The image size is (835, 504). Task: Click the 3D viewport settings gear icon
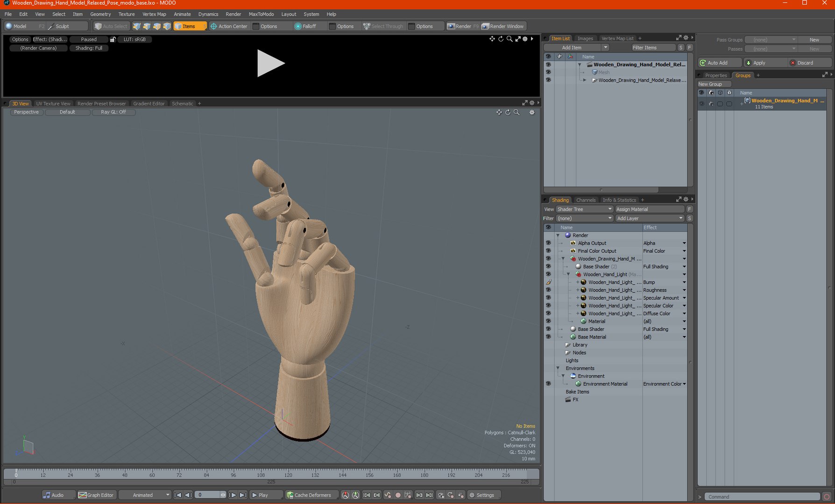(x=531, y=112)
